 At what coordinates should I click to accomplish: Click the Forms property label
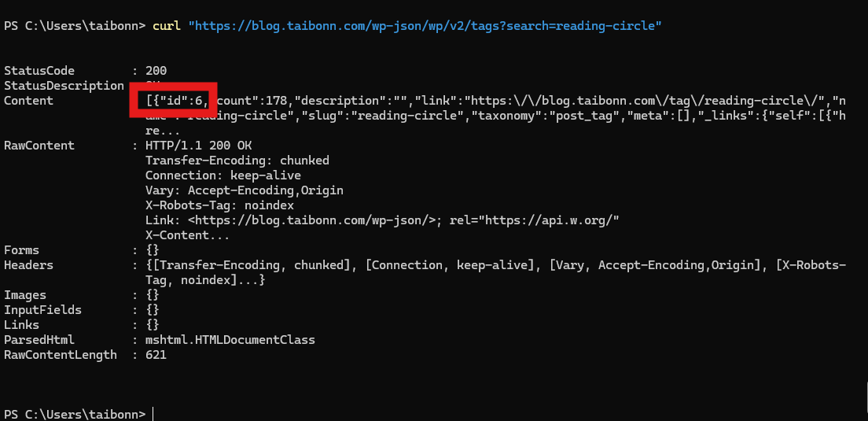tap(21, 250)
